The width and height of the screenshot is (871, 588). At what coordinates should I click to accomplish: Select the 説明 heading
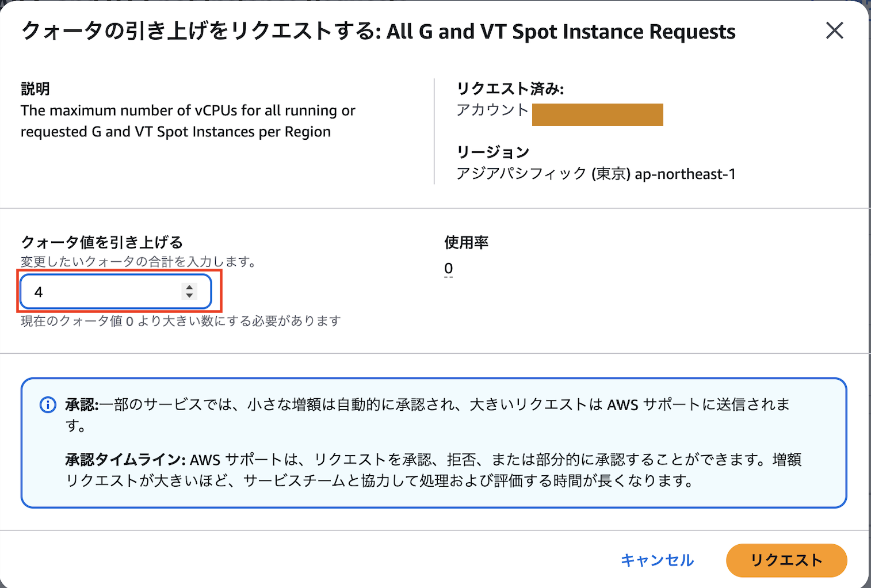point(35,89)
